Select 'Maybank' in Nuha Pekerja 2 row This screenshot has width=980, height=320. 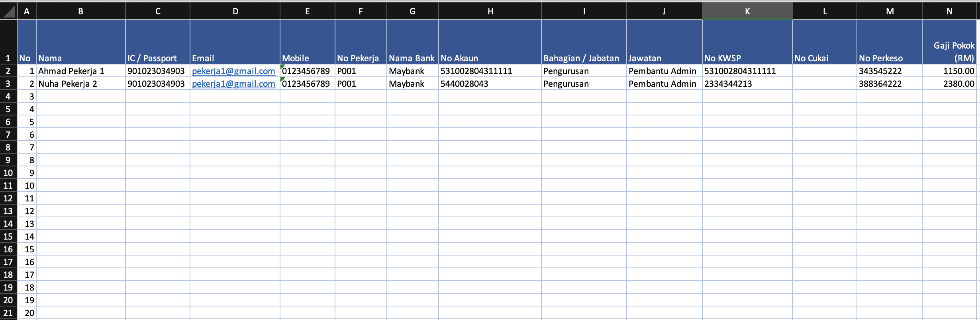click(413, 84)
